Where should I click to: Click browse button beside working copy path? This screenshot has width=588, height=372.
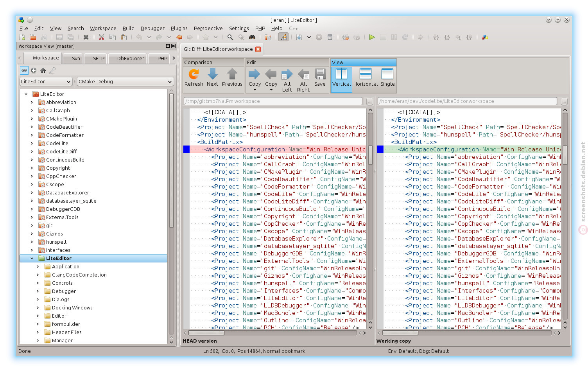coord(564,101)
